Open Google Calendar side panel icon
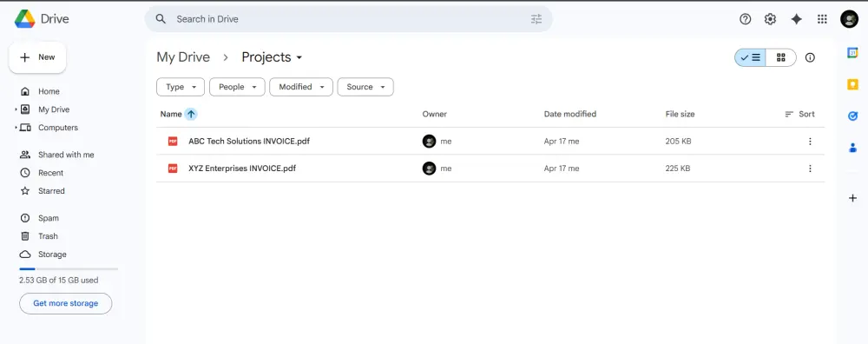868x344 pixels. 852,53
